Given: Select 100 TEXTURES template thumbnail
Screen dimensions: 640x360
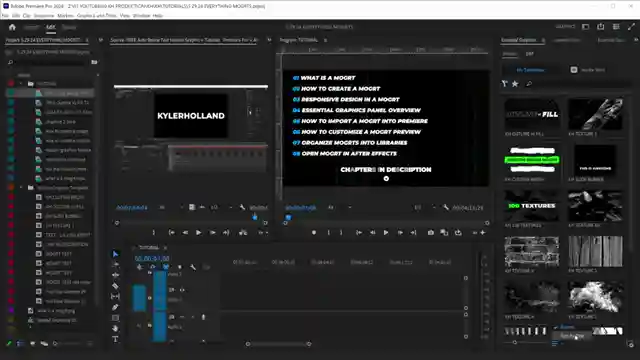Looking at the screenshot, I should click(532, 206).
